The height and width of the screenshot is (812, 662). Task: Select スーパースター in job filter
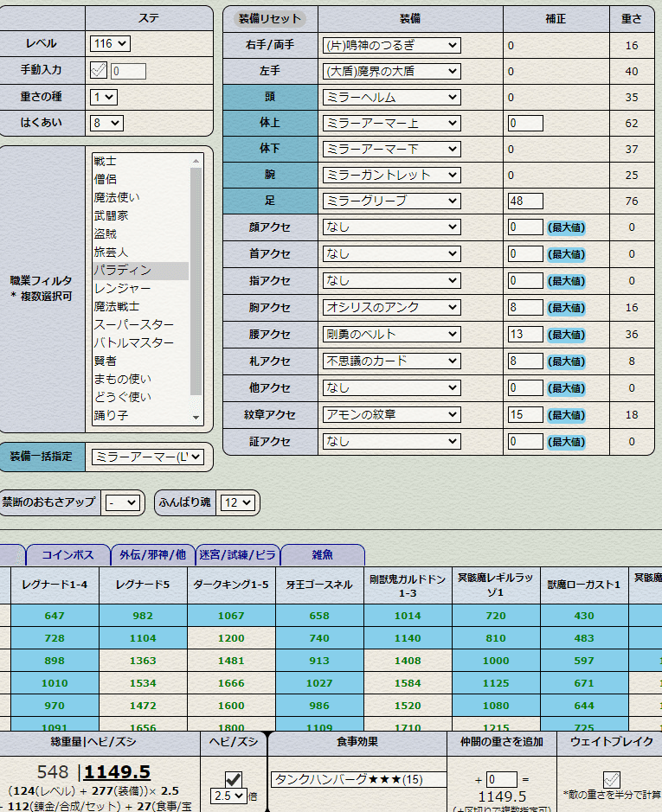pos(140,324)
